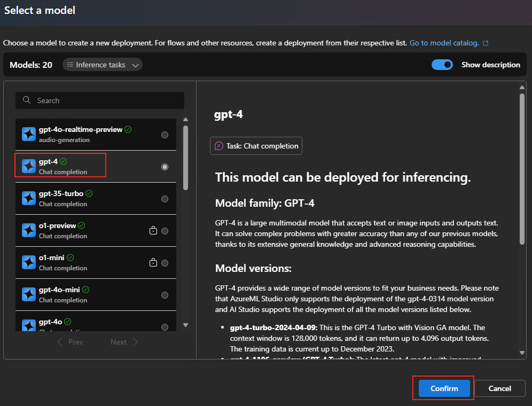Click the gpt-4 model icon
The image size is (532, 406).
[x=29, y=166]
